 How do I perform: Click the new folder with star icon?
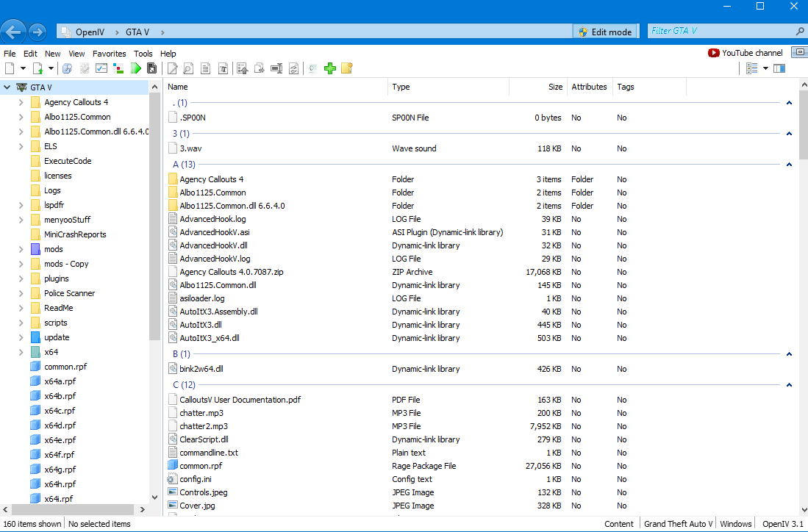[x=347, y=68]
